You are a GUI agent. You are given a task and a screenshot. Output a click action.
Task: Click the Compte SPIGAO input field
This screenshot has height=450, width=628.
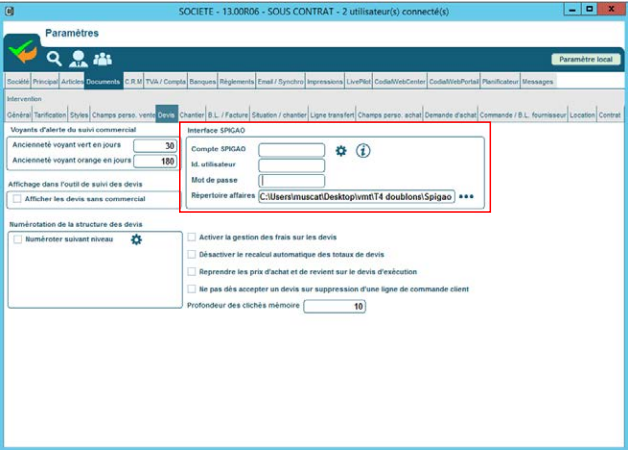[292, 150]
